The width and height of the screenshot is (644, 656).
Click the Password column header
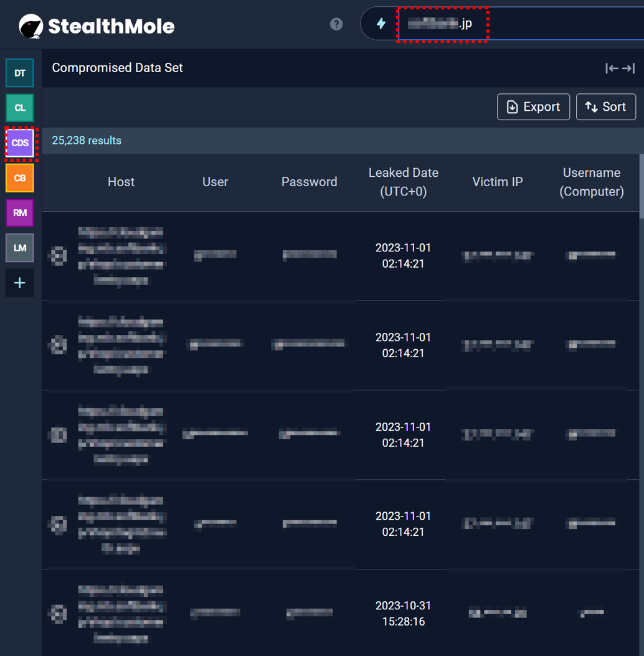click(x=309, y=182)
